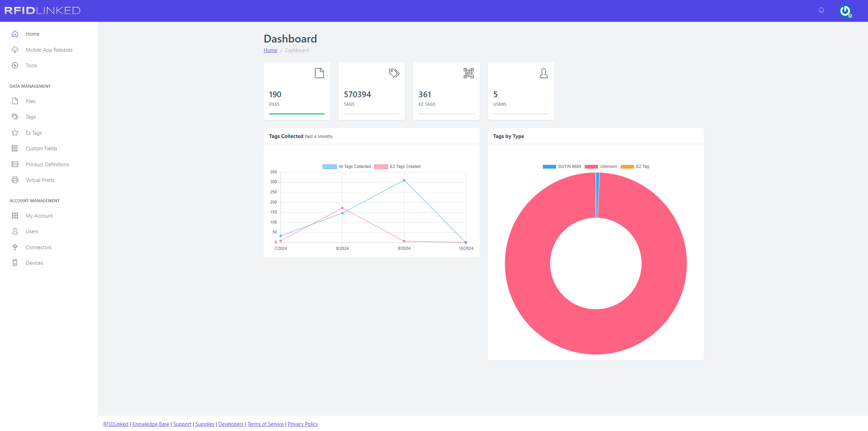Click the Users card person icon
Viewport: 868px width, 431px height.
[x=543, y=73]
